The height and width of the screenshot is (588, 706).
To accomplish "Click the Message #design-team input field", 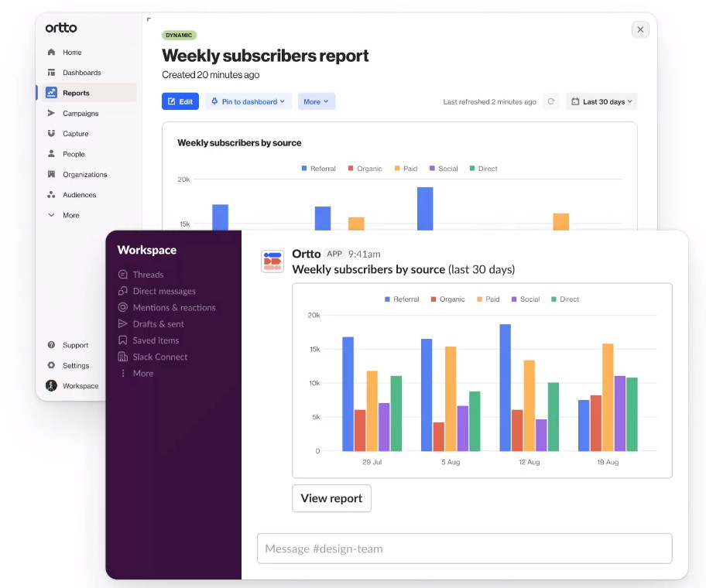I will pos(464,548).
